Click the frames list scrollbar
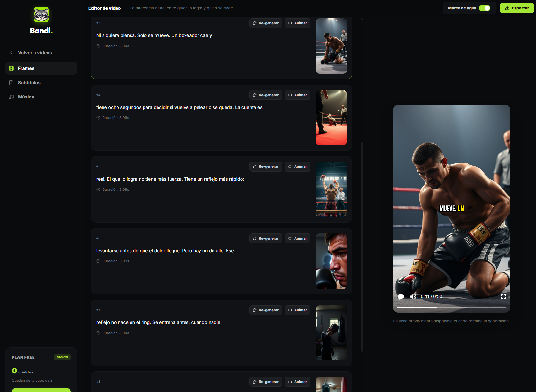 [362, 246]
